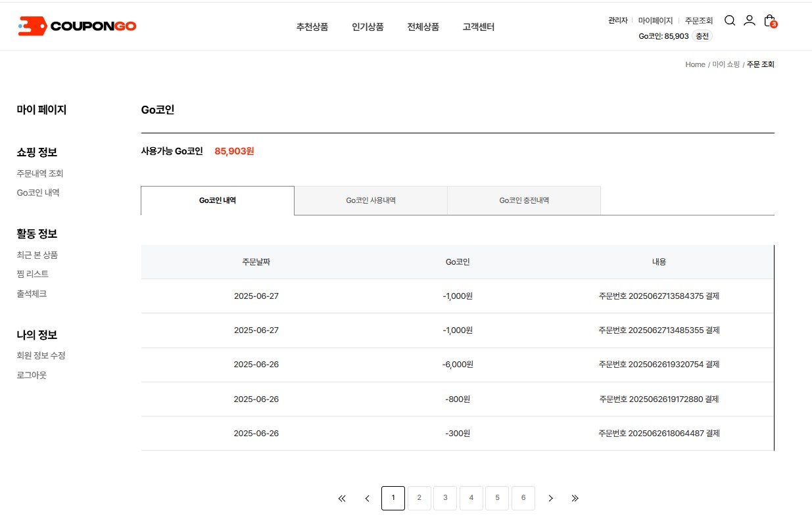Click the 85,903원 available balance

(x=234, y=151)
